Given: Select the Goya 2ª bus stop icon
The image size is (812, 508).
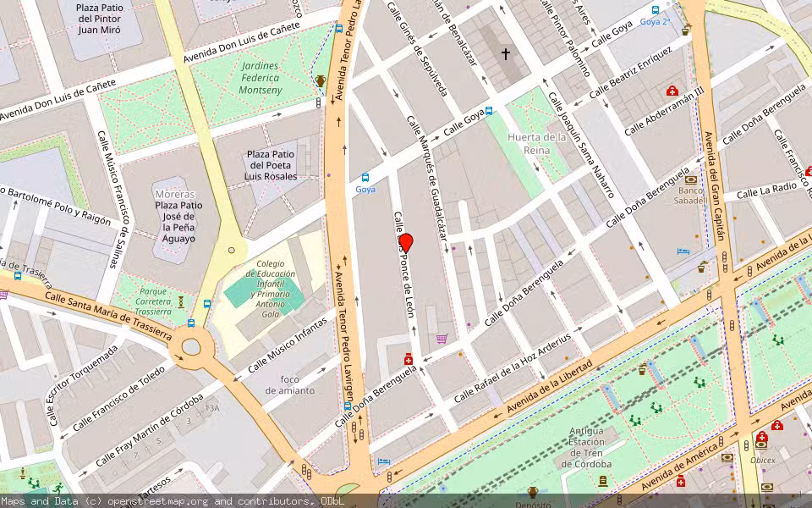Looking at the screenshot, I should click(x=655, y=10).
